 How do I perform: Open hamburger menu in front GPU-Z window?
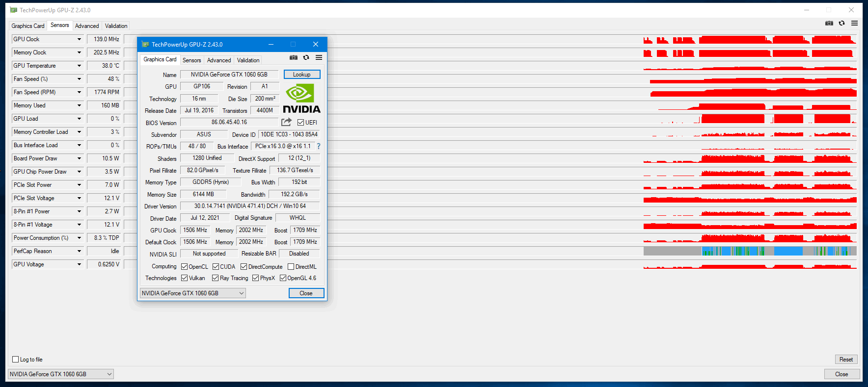point(319,57)
